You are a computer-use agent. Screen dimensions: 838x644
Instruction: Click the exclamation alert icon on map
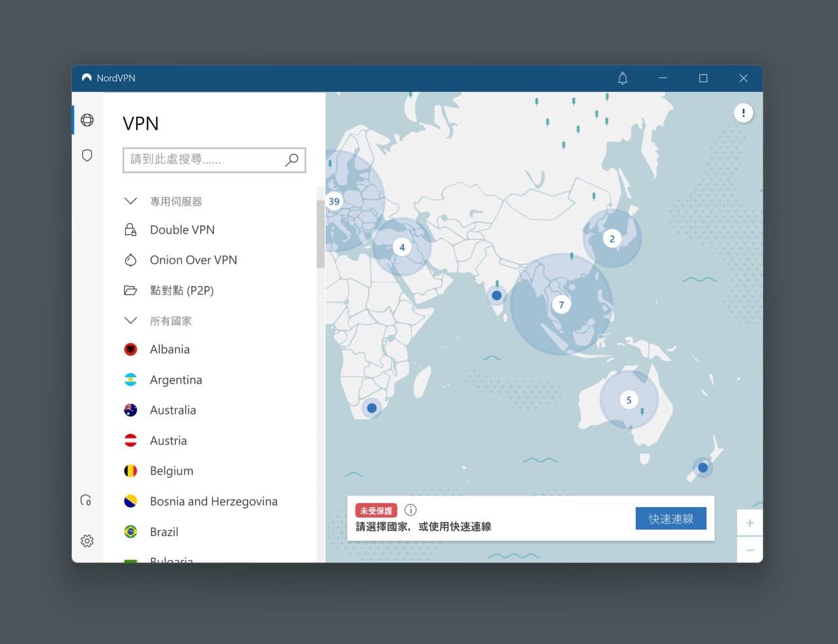743,113
